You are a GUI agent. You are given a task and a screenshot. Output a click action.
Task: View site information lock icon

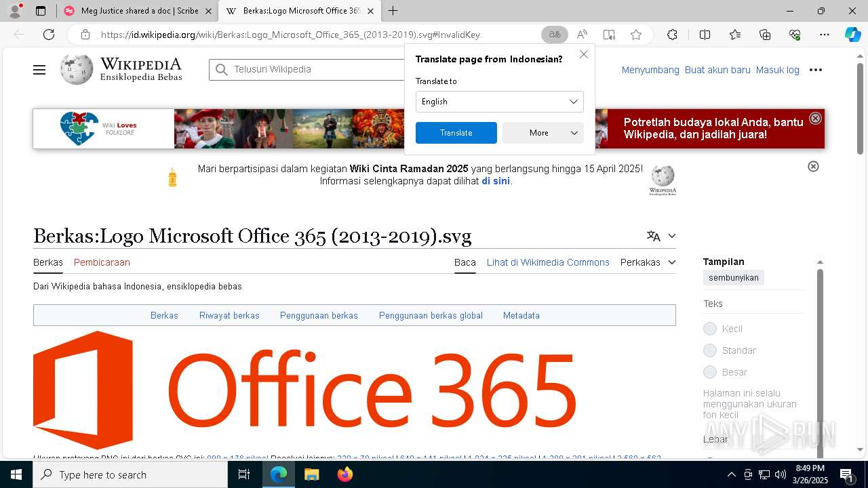[x=85, y=35]
